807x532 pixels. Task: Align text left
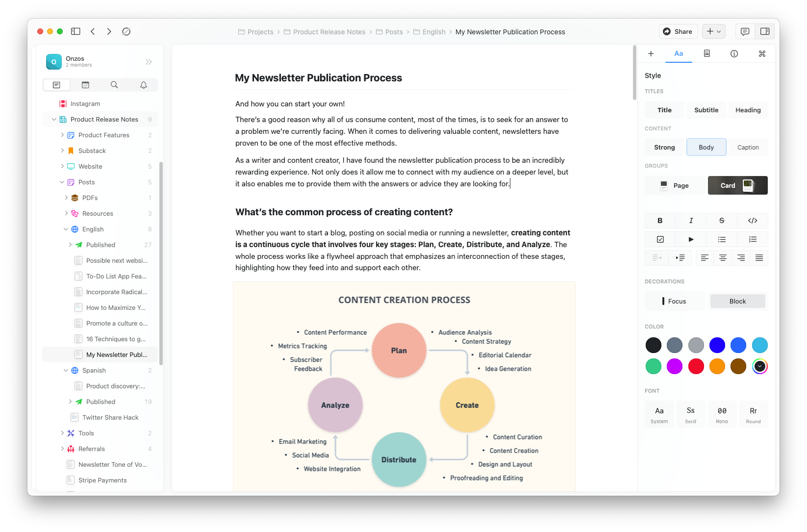coord(705,258)
